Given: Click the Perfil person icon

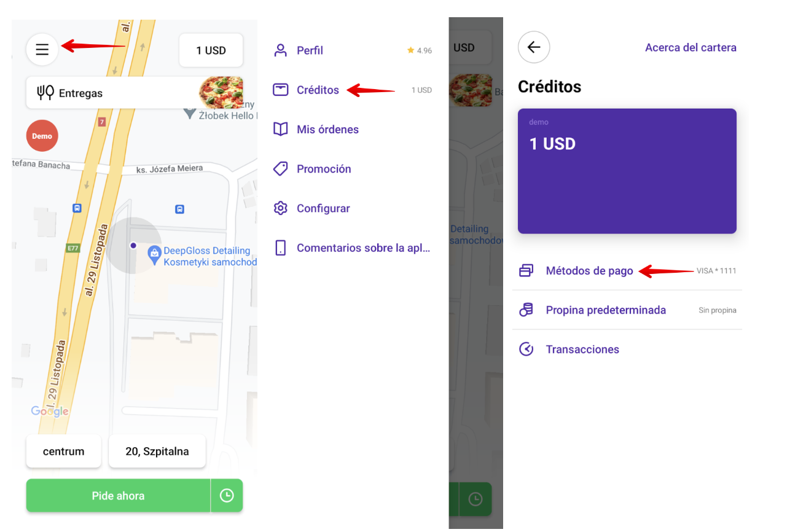Looking at the screenshot, I should point(281,50).
